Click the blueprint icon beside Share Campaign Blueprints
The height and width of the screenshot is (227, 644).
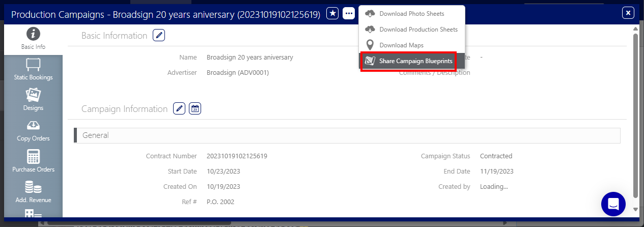coord(370,61)
